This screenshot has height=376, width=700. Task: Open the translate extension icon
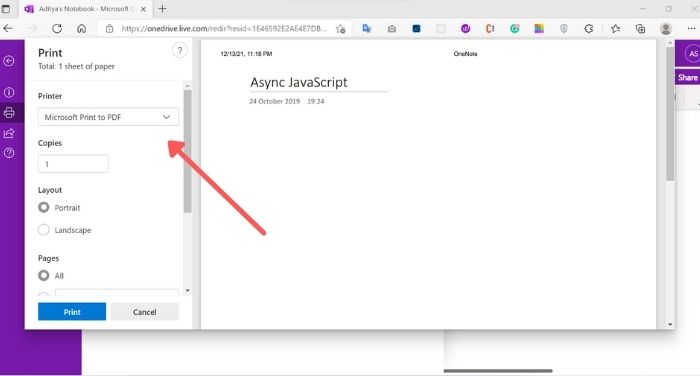tap(367, 29)
